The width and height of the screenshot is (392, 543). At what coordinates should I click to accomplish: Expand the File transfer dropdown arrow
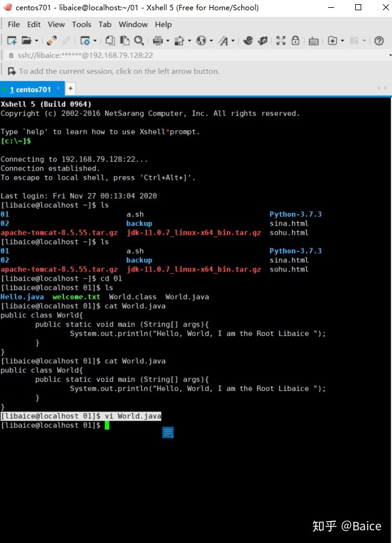[189, 41]
